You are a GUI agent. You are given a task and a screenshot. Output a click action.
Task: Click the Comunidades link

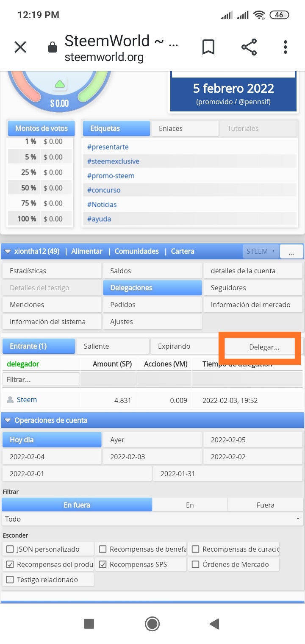(x=137, y=251)
